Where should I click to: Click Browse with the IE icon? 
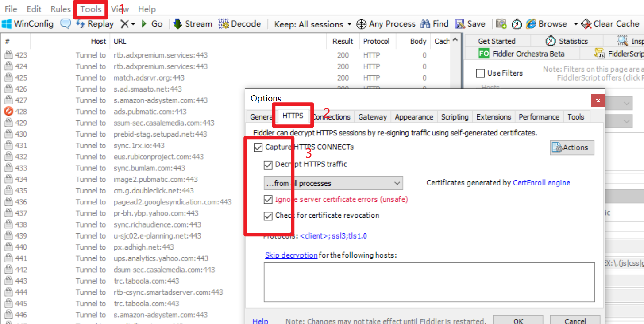(x=547, y=24)
